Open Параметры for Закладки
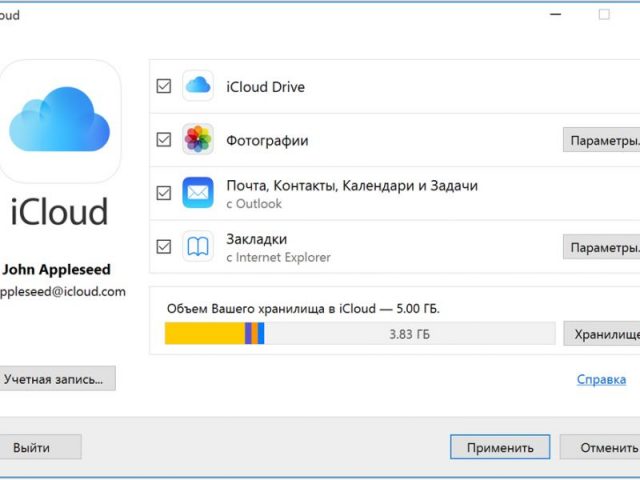The width and height of the screenshot is (640, 480). (602, 247)
